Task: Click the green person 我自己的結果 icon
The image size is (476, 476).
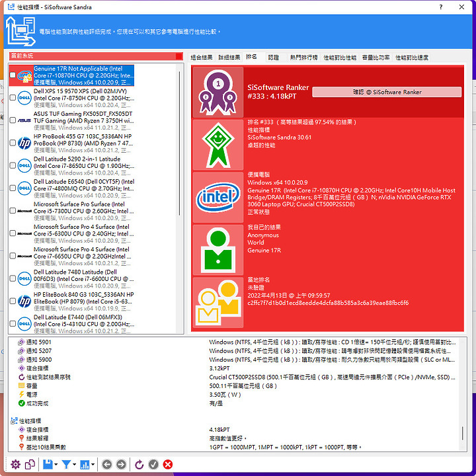Action: (218, 250)
